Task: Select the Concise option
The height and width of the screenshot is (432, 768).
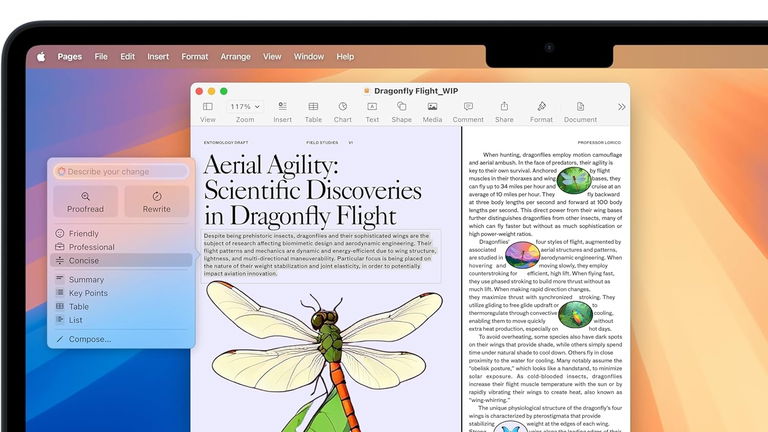Action: pyautogui.click(x=121, y=261)
